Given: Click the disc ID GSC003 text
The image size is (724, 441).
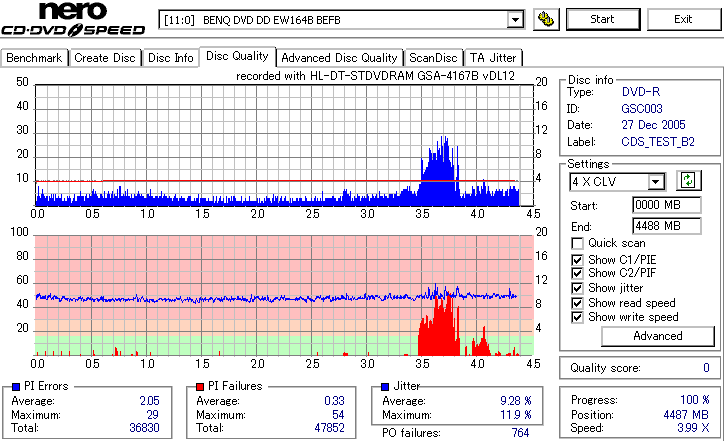Looking at the screenshot, I should click(642, 109).
